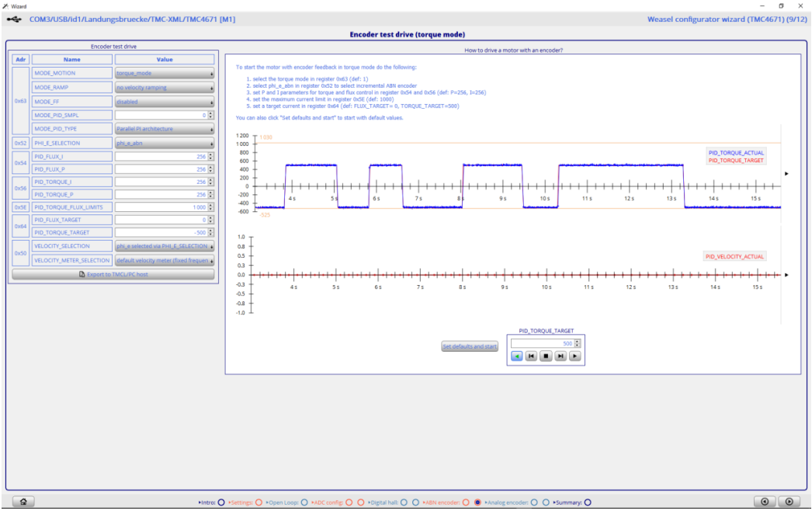Click PID_TORQUE_I value field

161,182
